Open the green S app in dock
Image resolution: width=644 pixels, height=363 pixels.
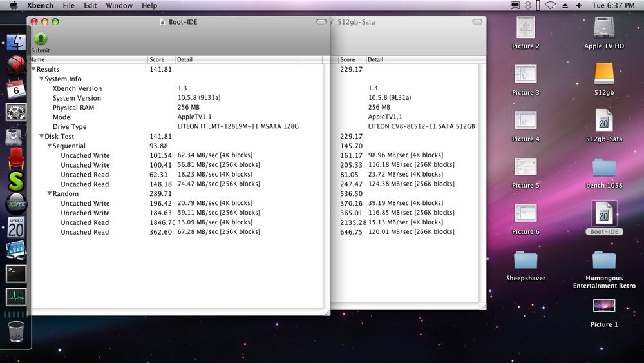16,181
